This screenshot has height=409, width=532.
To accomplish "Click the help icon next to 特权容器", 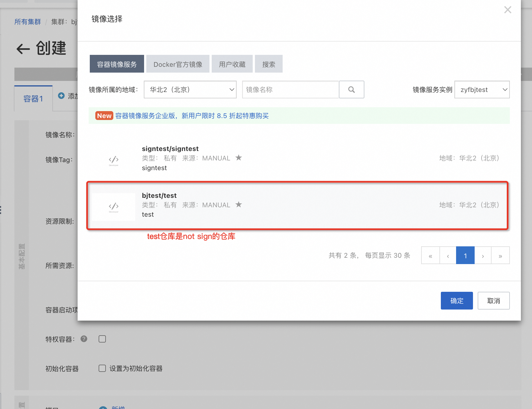I will [84, 339].
